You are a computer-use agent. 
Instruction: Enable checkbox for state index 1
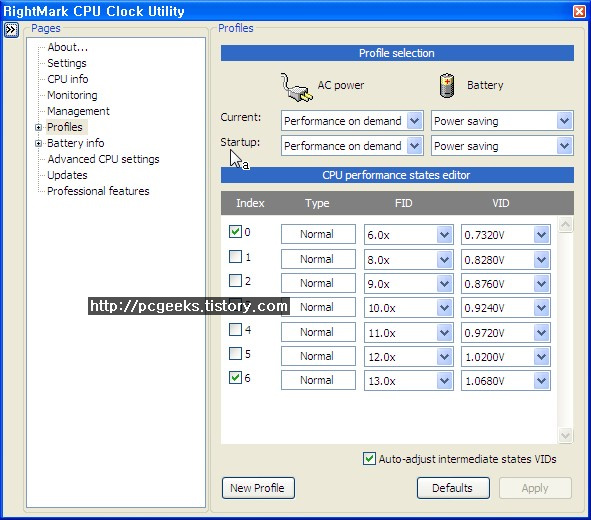pyautogui.click(x=236, y=257)
